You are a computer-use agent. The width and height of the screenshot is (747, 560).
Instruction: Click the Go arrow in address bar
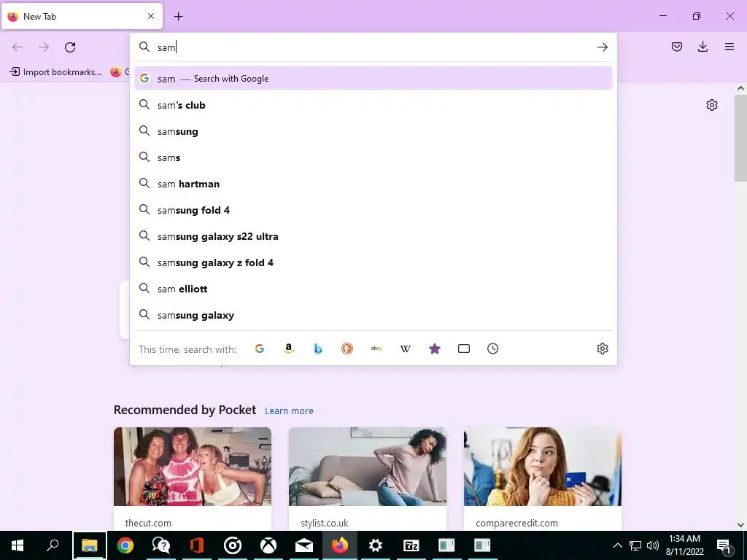pos(602,47)
